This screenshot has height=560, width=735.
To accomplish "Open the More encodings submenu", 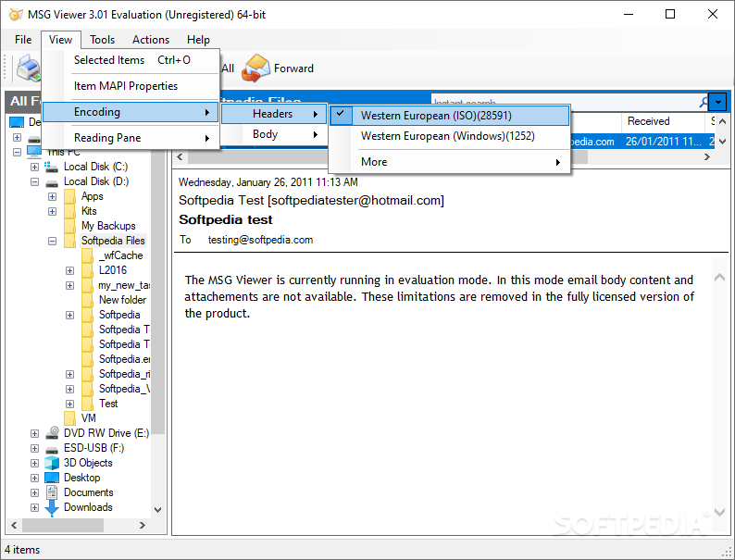I will point(450,162).
